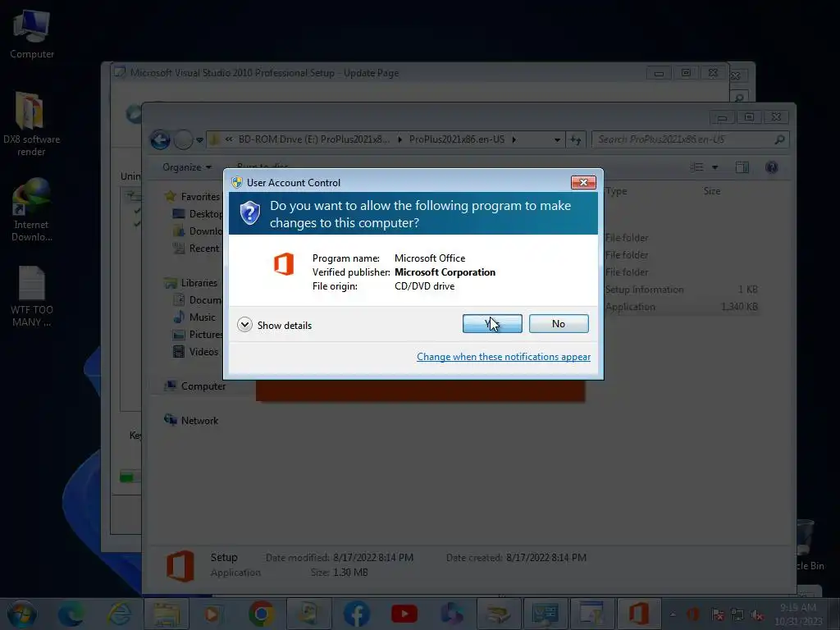Open Windows Media Player from taskbar
Screen dimensions: 840x630
(x=212, y=614)
